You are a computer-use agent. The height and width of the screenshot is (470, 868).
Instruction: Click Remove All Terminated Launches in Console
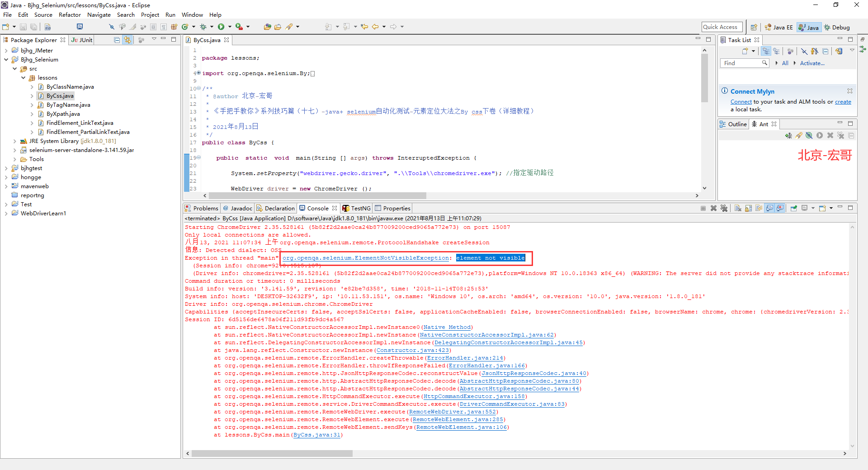coord(724,208)
